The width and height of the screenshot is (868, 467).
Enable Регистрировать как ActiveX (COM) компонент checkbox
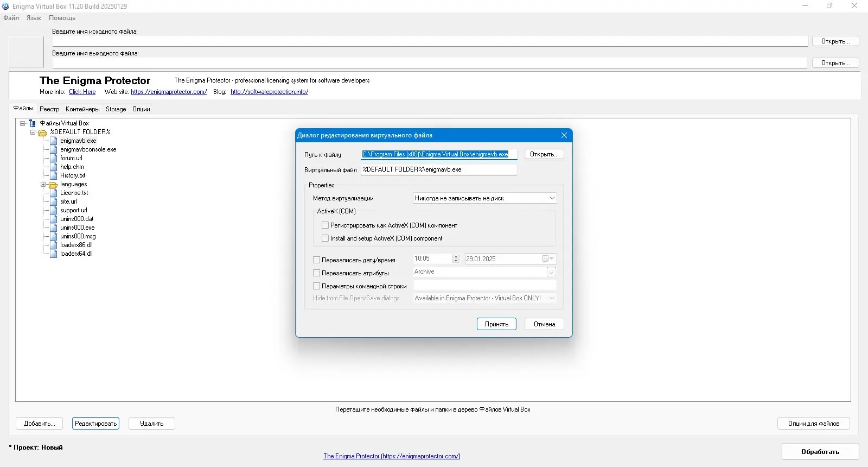point(325,225)
